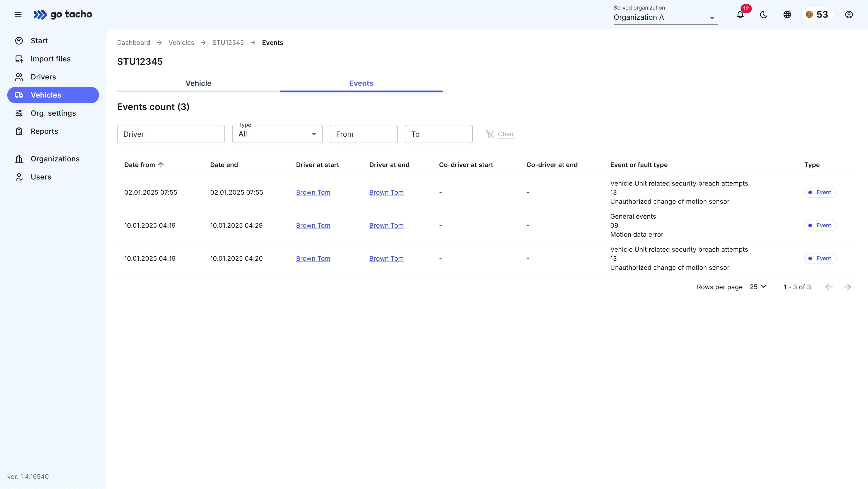Open Brown Tom driver at start link, first row

[313, 193]
